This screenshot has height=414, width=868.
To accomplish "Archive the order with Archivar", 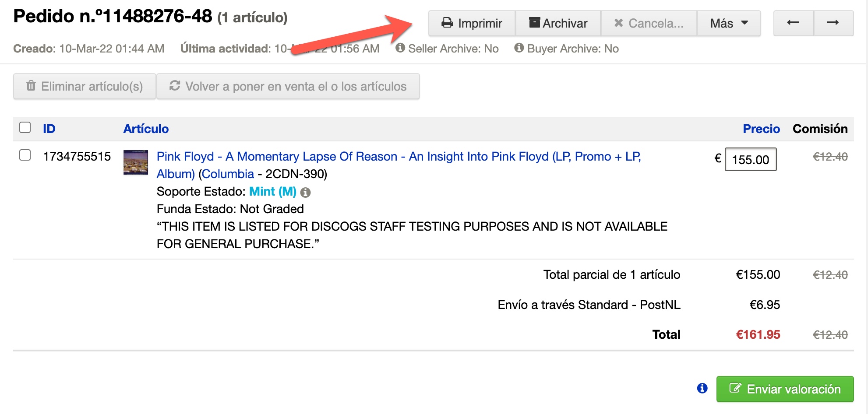I will [558, 23].
